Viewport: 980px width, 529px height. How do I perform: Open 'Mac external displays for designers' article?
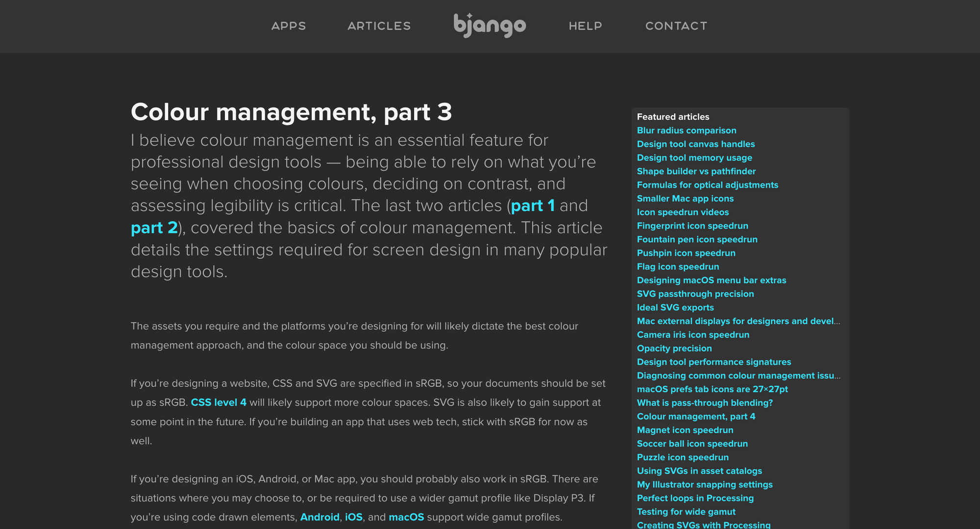pos(738,321)
